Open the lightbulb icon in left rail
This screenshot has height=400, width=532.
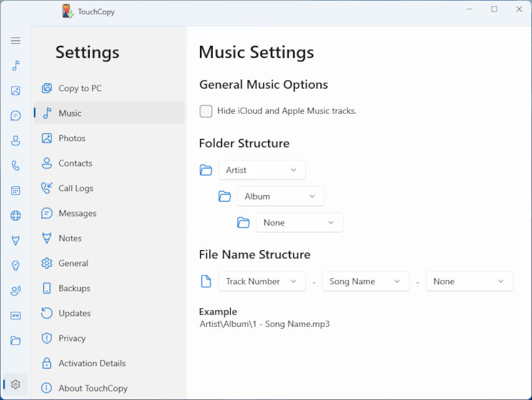click(x=15, y=266)
